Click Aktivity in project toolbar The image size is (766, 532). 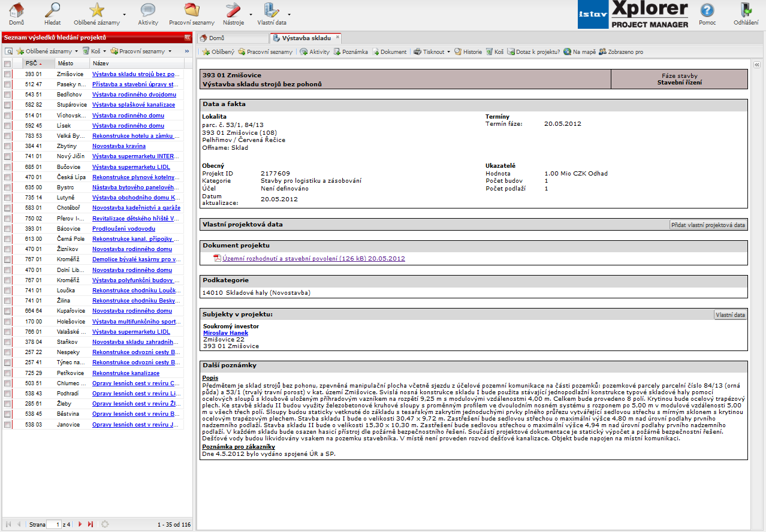click(x=315, y=52)
